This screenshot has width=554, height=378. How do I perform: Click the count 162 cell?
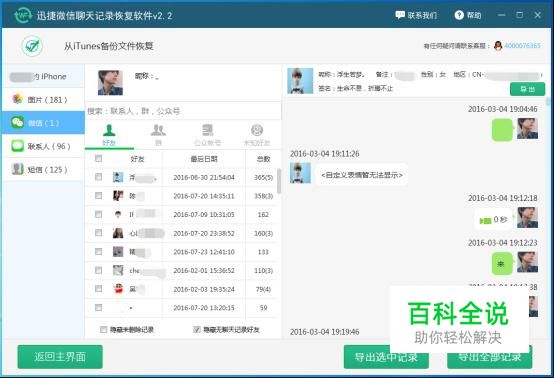[x=263, y=214]
